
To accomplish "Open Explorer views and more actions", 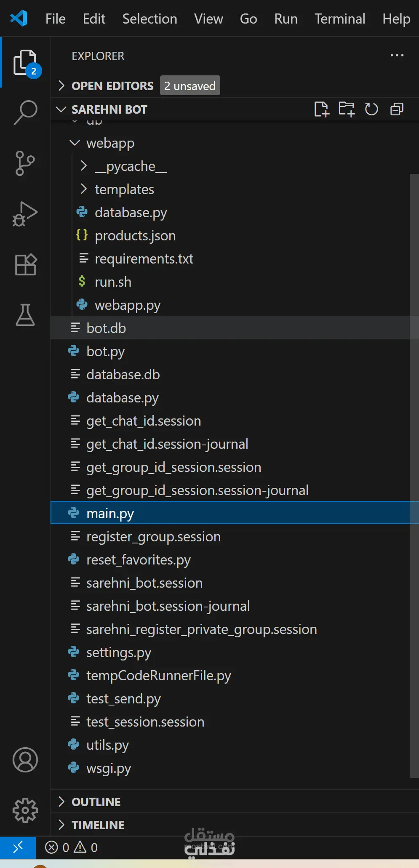I will (397, 56).
